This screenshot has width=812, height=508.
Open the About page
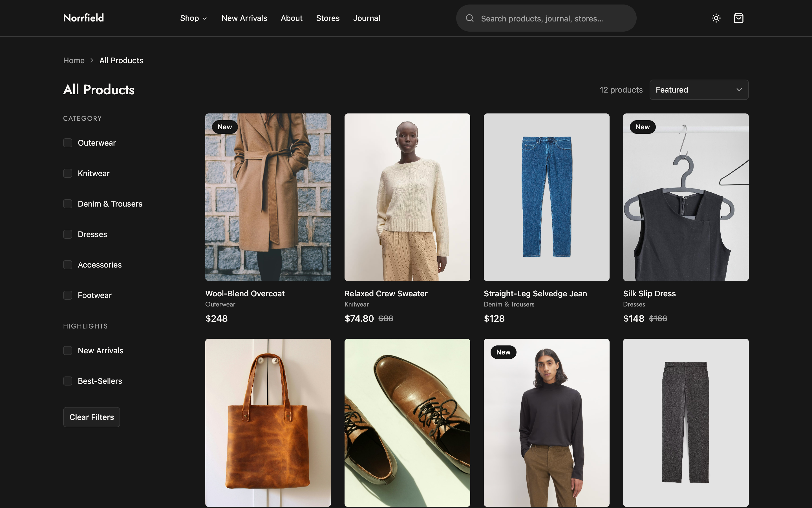click(292, 18)
